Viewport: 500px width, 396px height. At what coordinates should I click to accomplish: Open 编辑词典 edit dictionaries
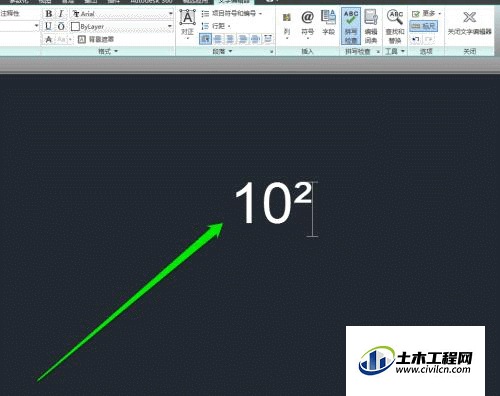tap(371, 27)
